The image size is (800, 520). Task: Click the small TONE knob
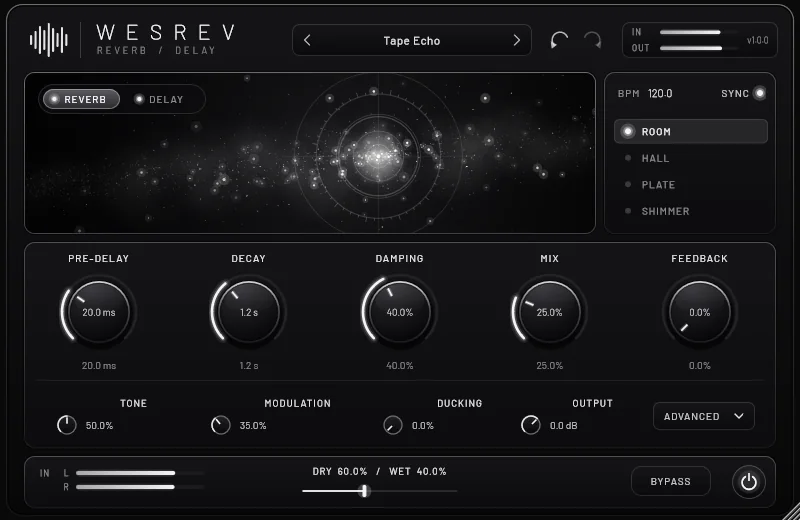tap(66, 425)
